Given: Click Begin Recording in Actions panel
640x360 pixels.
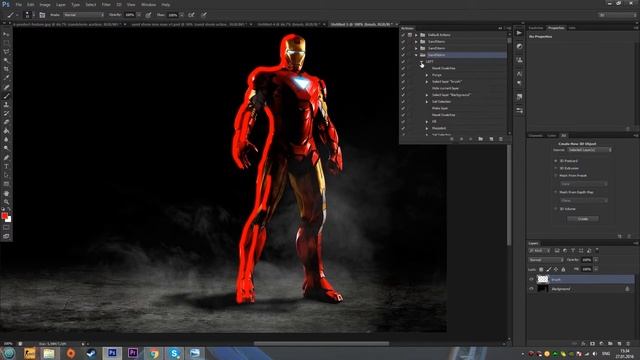Looking at the screenshot, I should (x=461, y=139).
